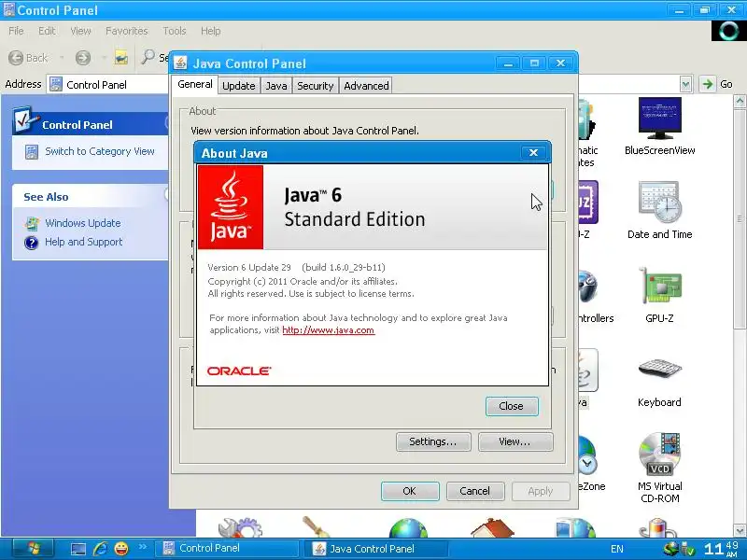The height and width of the screenshot is (560, 747).
Task: Click OK in Java Control Panel
Action: point(410,491)
